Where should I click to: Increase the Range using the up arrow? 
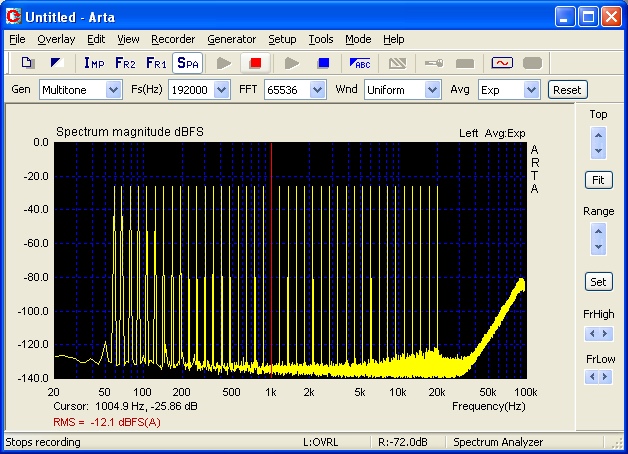[x=598, y=231]
